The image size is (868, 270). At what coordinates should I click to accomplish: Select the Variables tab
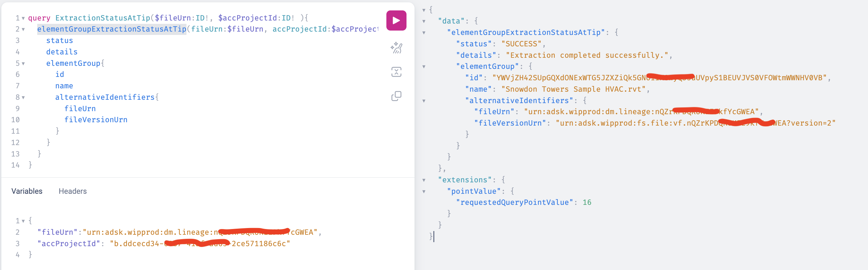tap(27, 191)
